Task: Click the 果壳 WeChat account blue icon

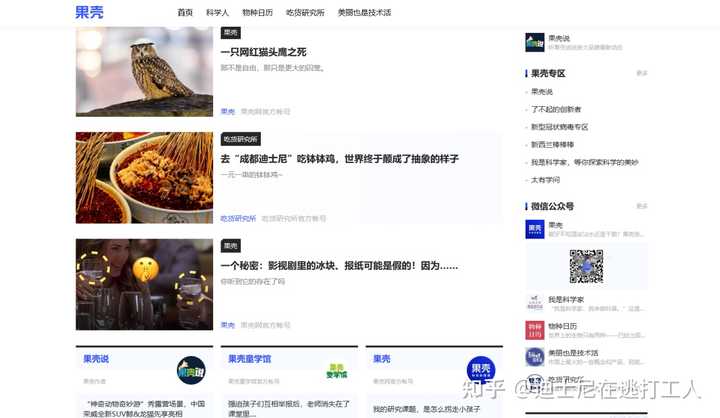Action: tap(535, 229)
